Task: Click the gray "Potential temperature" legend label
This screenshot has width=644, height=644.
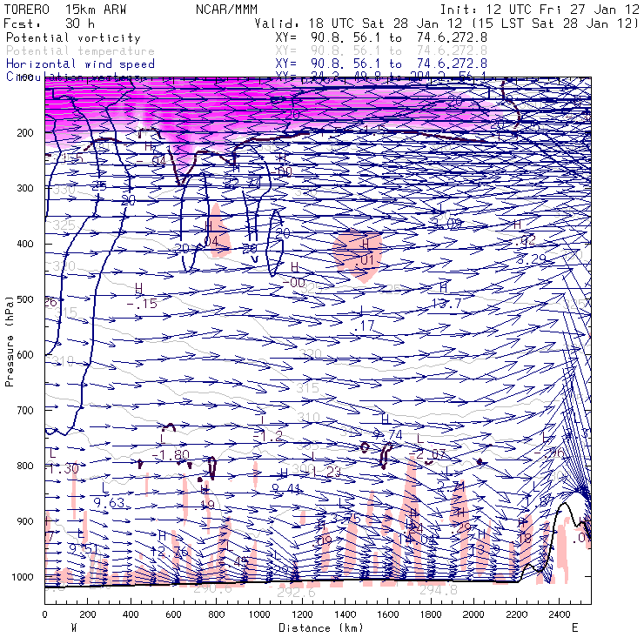Action: [x=80, y=51]
